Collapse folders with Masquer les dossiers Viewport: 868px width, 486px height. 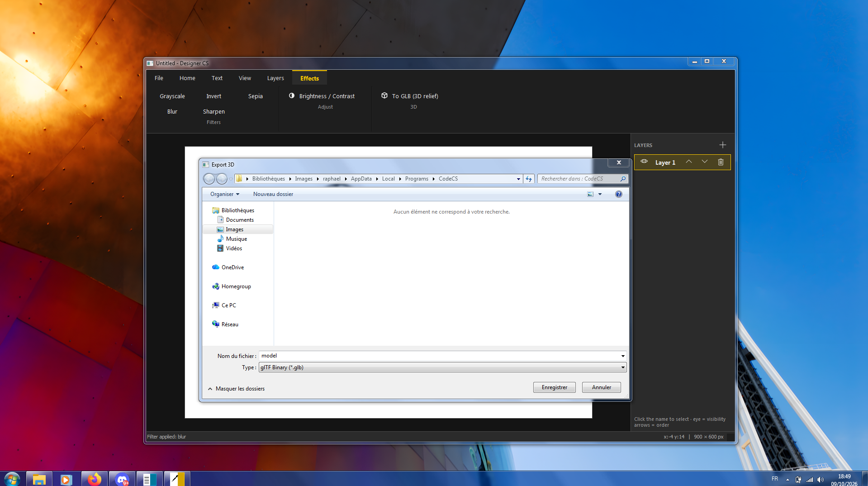236,389
